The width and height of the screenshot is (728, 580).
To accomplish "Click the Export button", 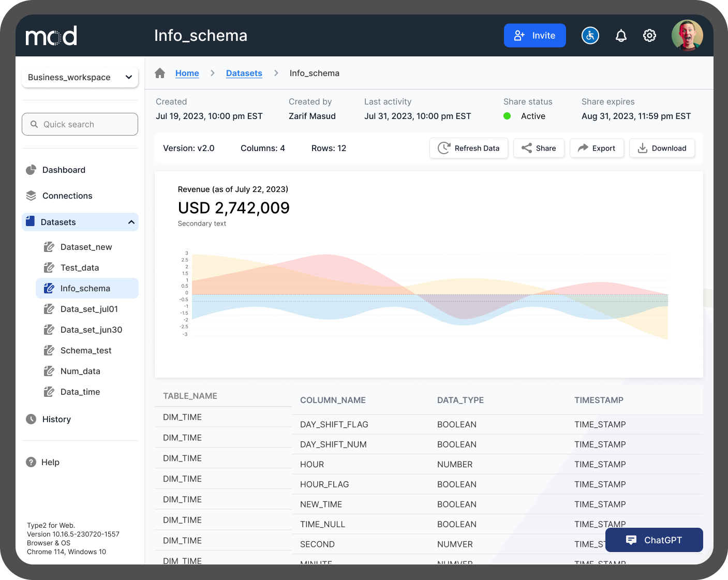I will [x=597, y=148].
